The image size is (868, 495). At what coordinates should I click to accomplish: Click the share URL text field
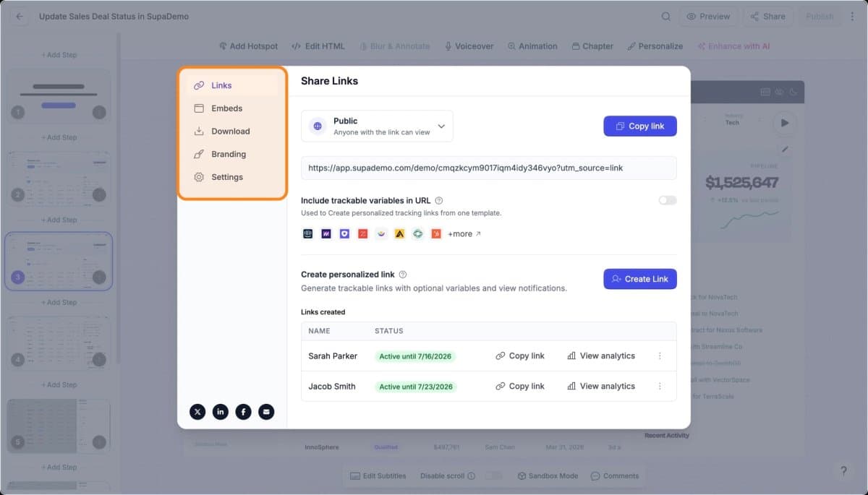click(489, 168)
